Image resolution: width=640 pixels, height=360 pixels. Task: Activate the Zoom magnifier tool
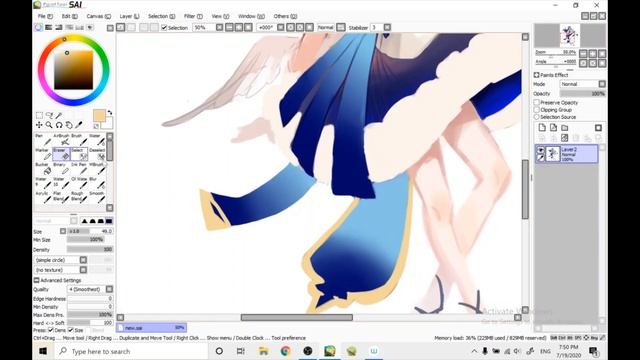(49, 125)
